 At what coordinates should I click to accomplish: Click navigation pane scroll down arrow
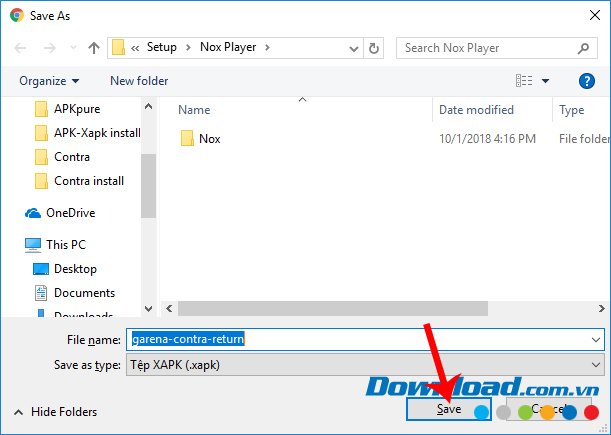coord(148,309)
